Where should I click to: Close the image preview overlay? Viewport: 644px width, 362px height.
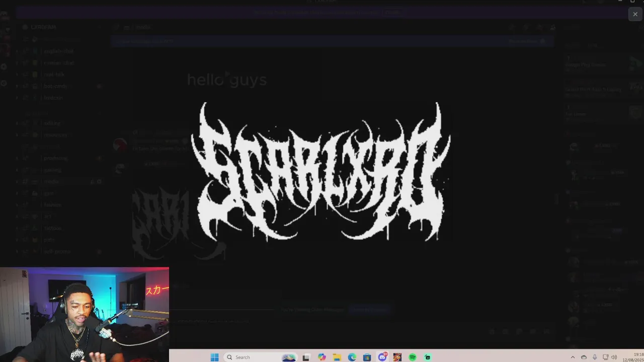point(635,14)
